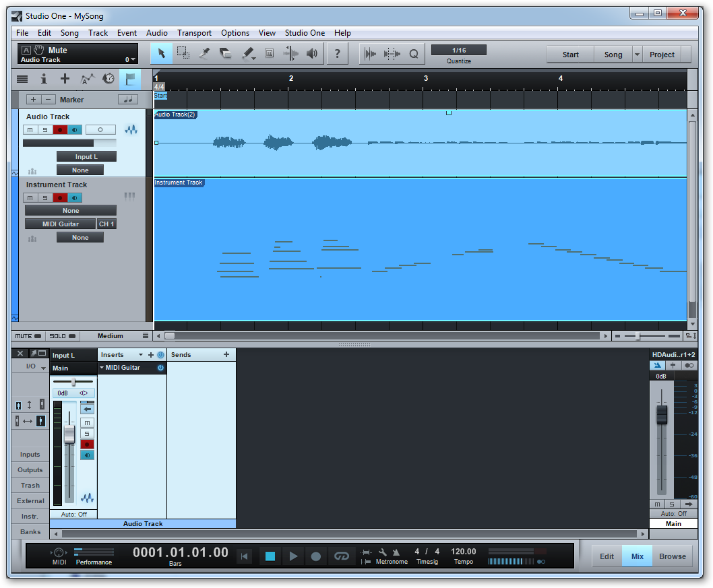Select the Mute tool
The height and width of the screenshot is (588, 713).
point(269,54)
